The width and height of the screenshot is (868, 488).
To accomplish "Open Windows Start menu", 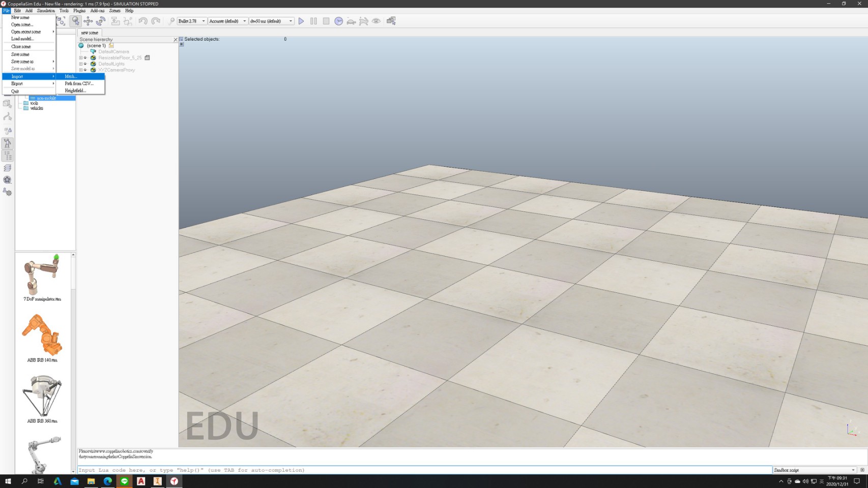I will coord(8,481).
